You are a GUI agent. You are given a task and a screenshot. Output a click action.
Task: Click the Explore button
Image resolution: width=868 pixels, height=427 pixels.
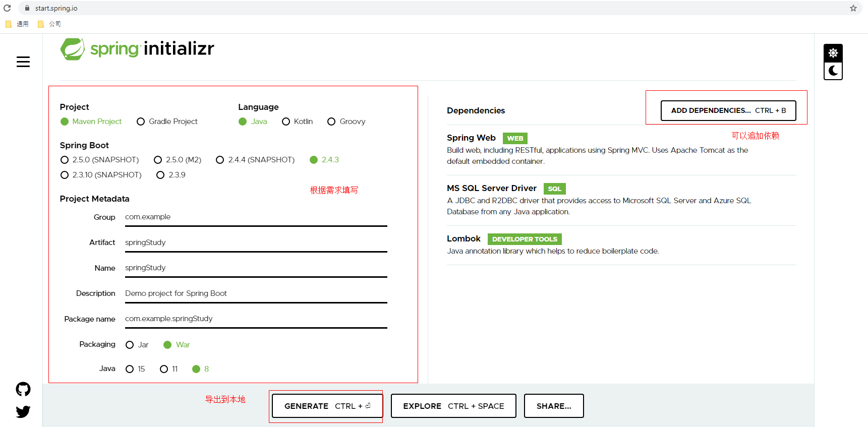tap(453, 406)
